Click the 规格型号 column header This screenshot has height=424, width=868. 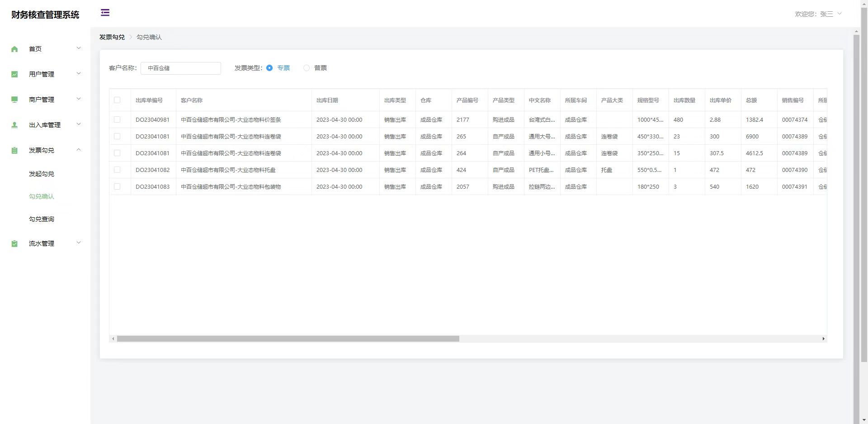tap(648, 100)
